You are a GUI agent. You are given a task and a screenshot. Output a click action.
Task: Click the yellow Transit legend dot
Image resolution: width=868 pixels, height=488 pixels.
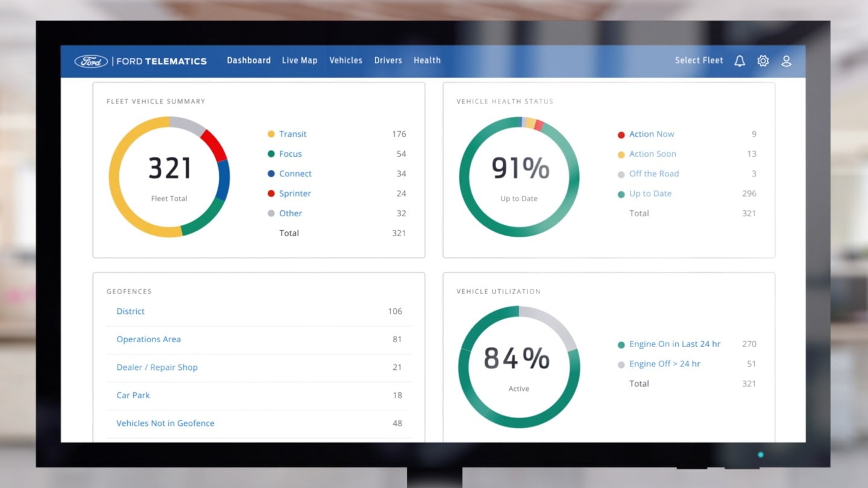pos(271,134)
